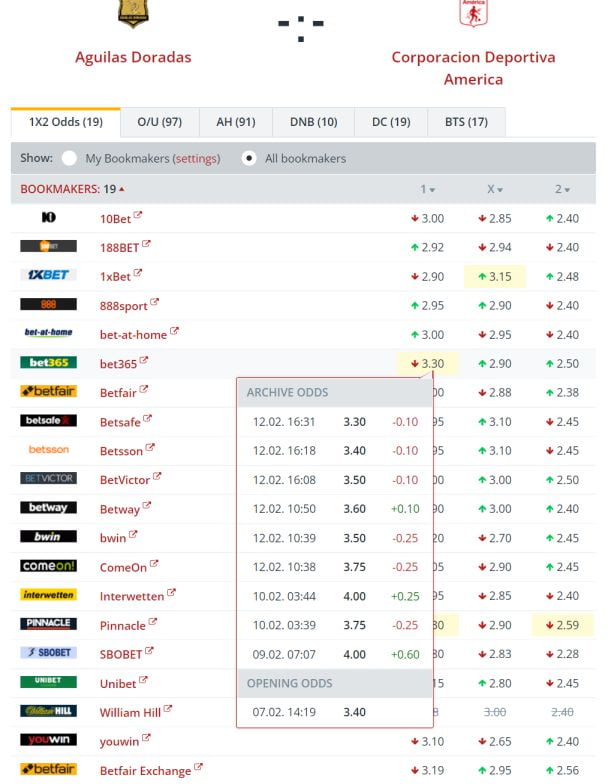Click archive odds entry 10.02. 03:44
The height and width of the screenshot is (784, 608).
coord(334,596)
